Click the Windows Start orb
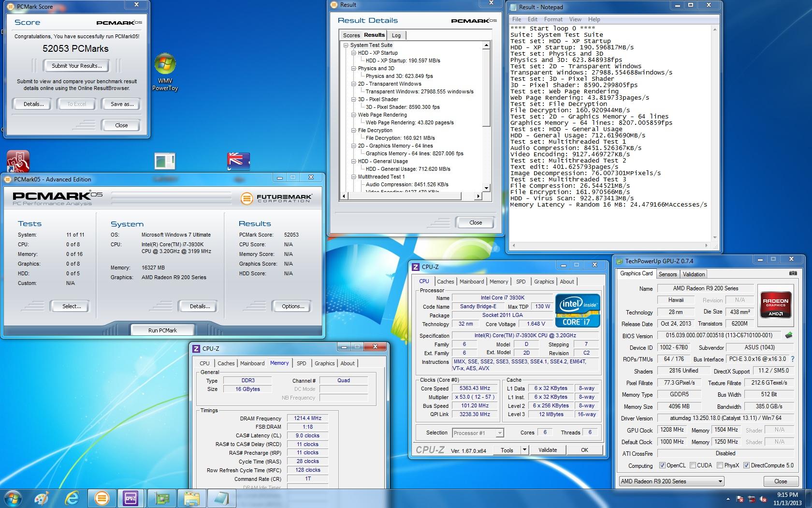Viewport: 812px width, 508px height. click(13, 498)
